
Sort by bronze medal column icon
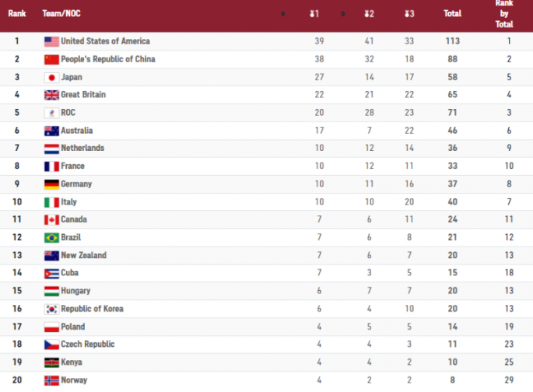click(x=409, y=14)
